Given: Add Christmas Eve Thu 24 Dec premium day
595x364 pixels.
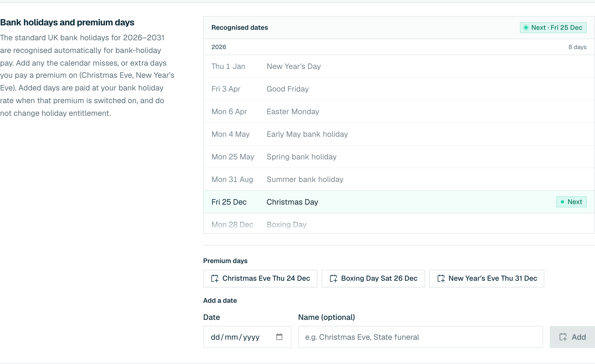Looking at the screenshot, I should click(260, 279).
